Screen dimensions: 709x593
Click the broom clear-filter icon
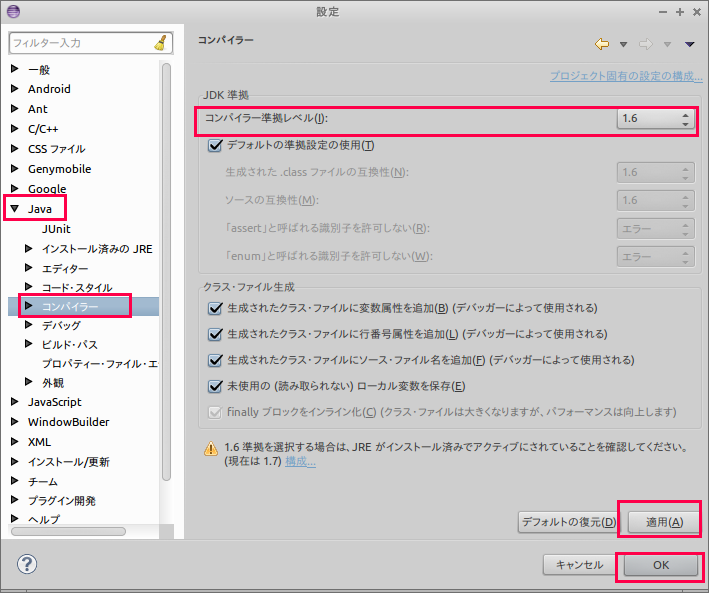(161, 43)
